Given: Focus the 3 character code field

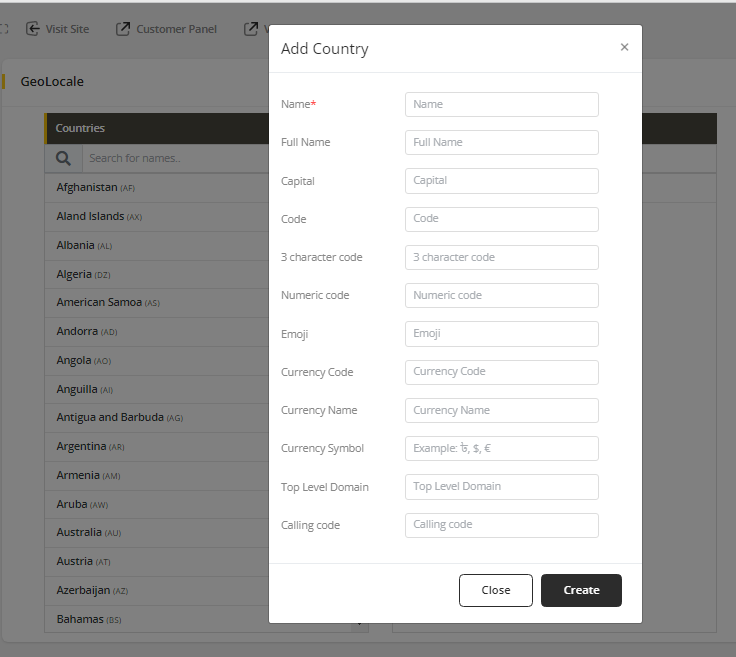Looking at the screenshot, I should 501,257.
